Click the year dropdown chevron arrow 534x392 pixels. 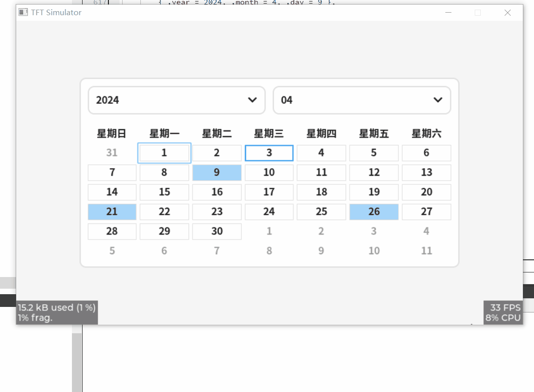click(x=252, y=100)
